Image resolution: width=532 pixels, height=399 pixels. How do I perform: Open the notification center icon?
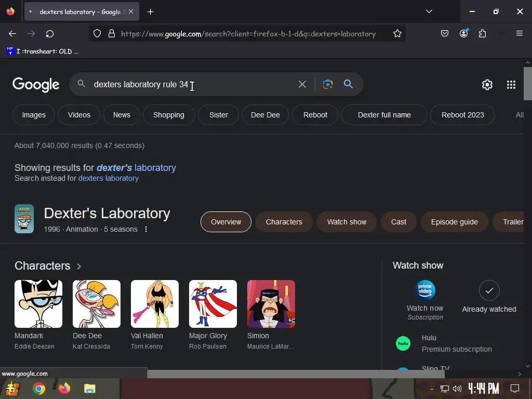(515, 389)
